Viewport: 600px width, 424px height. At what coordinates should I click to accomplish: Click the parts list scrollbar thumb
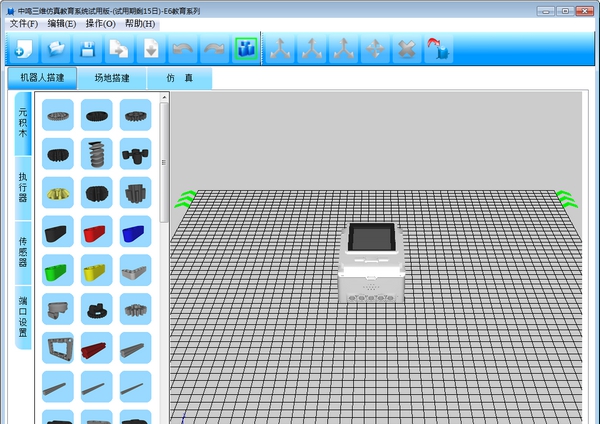tap(164, 163)
